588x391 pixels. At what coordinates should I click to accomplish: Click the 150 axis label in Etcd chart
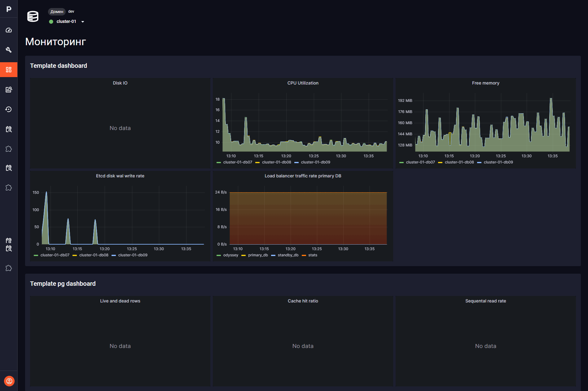tap(36, 193)
